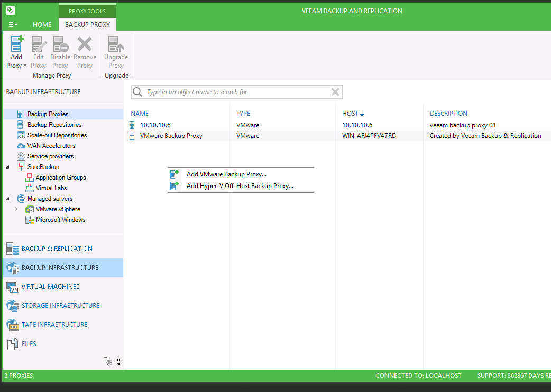Select the Backup Proxies tree label
Screen dimensions: 551x392
pos(48,114)
